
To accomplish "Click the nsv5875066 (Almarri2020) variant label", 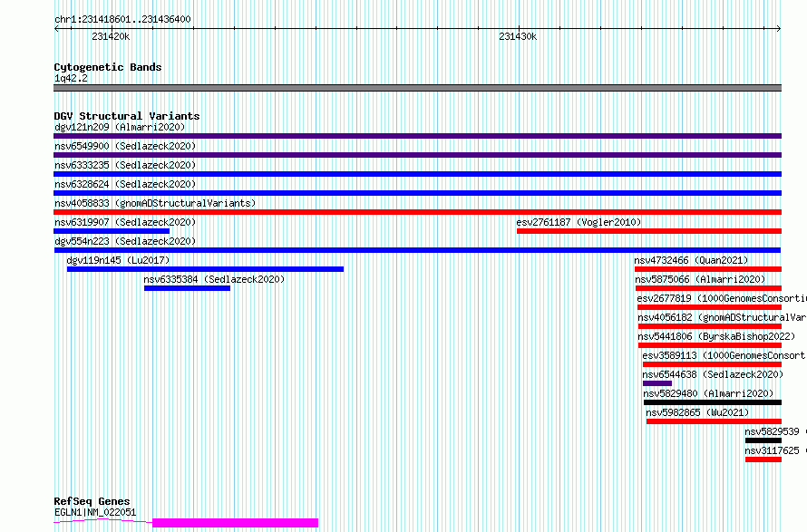I will (700, 279).
